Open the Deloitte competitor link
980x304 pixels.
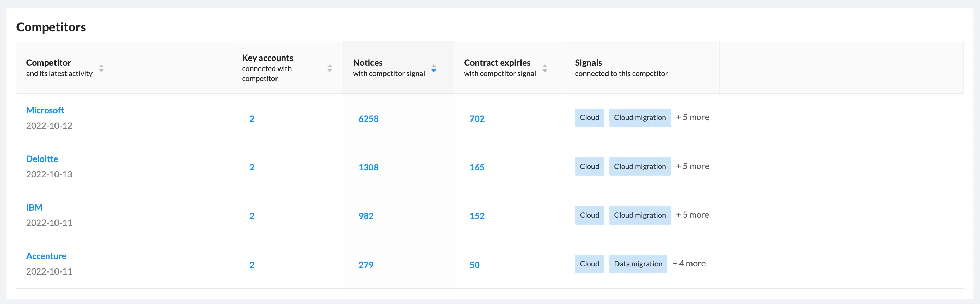[42, 159]
